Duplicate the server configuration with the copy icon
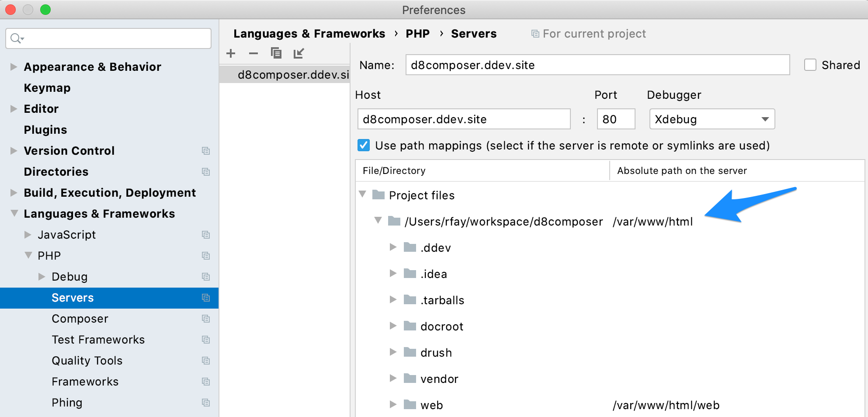The width and height of the screenshot is (868, 417). point(276,53)
